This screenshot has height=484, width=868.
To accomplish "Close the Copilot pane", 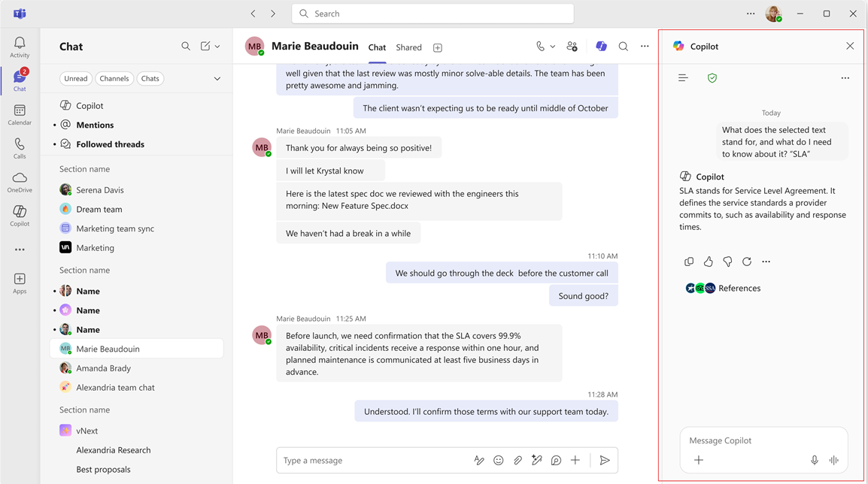I will [850, 46].
